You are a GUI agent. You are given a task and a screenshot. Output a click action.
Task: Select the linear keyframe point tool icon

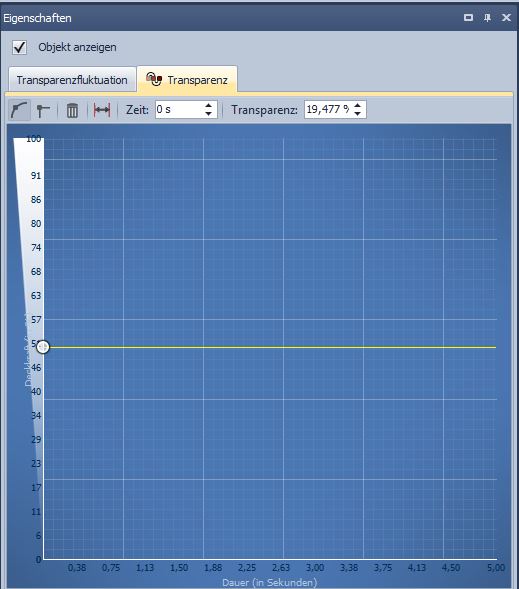point(43,110)
